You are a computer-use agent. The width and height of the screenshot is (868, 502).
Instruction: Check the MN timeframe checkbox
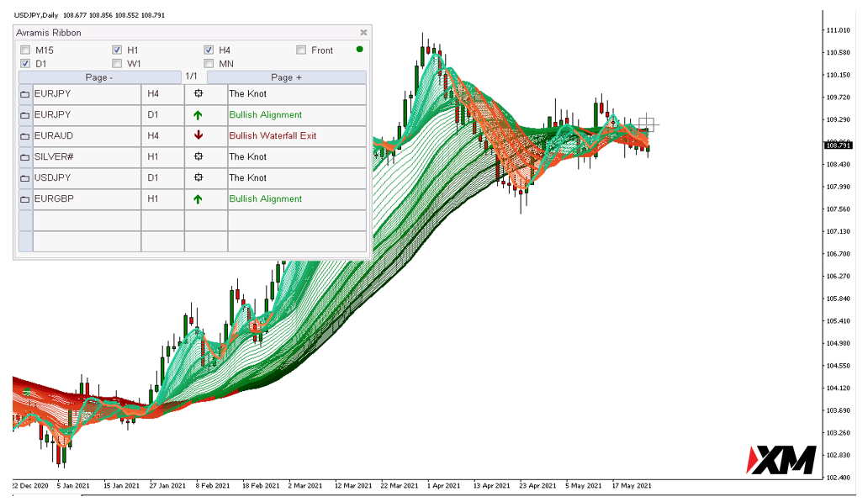click(209, 64)
